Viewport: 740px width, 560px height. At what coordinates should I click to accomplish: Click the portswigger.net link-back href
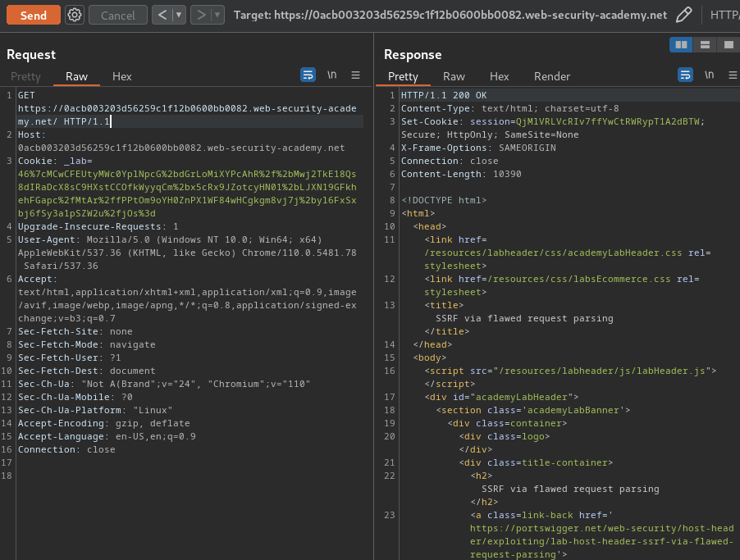click(601, 542)
